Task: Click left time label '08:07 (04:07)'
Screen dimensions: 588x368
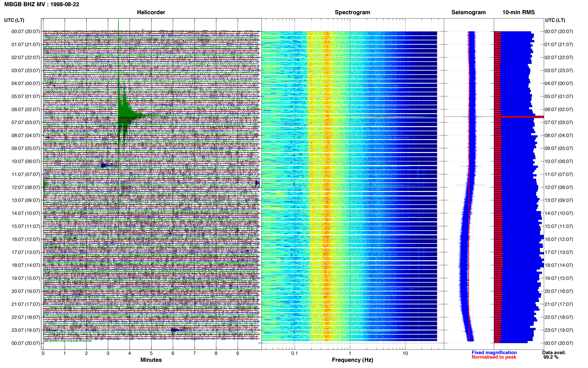Action: 26,136
